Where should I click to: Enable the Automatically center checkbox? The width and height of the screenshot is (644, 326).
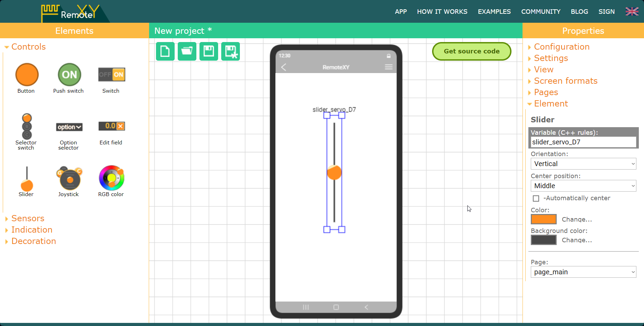point(536,198)
